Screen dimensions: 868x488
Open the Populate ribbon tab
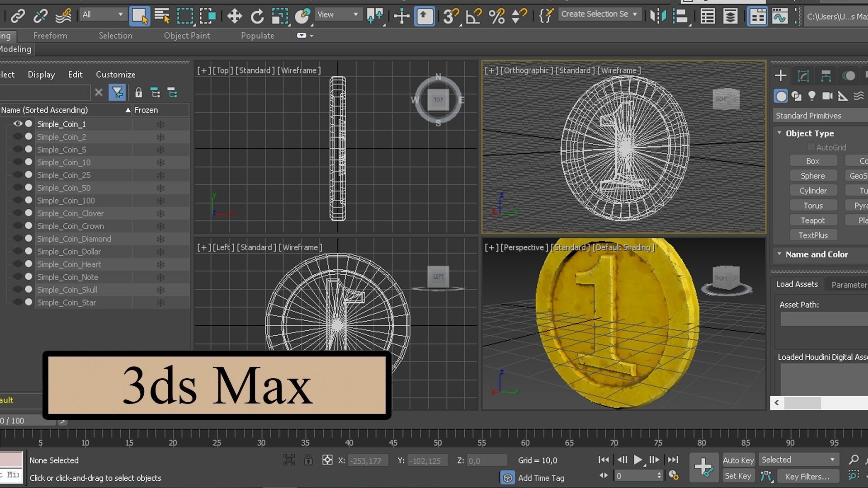pyautogui.click(x=257, y=36)
